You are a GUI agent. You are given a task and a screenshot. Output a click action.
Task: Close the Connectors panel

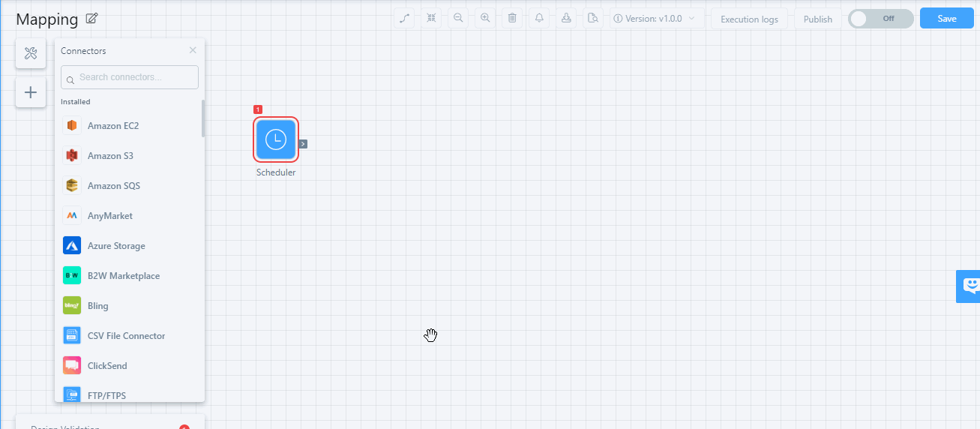click(193, 50)
